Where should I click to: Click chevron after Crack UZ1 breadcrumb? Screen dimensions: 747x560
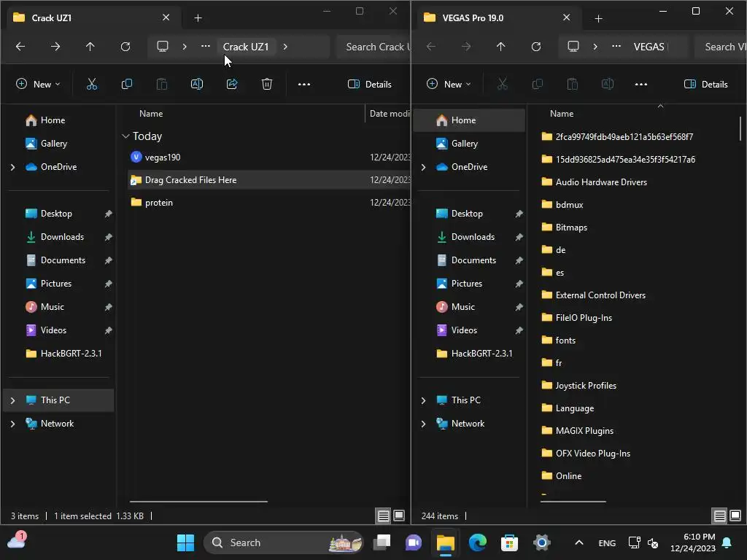coord(285,47)
